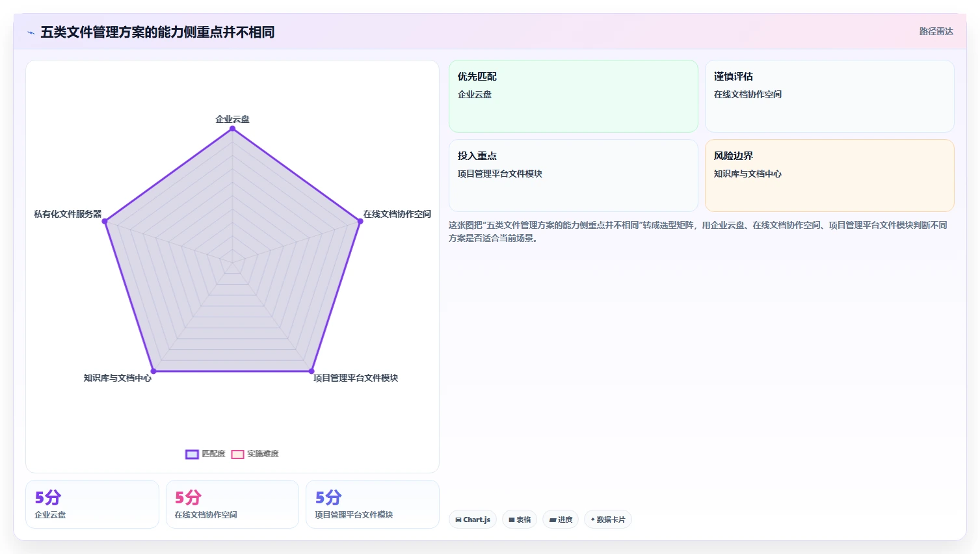Click the 路径雷达 label in the header
The image size is (980, 554).
click(936, 31)
